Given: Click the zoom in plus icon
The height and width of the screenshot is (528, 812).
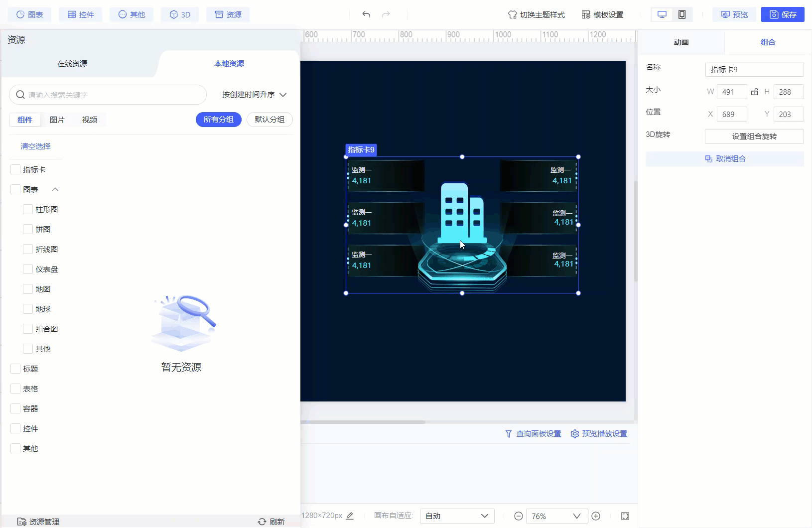Looking at the screenshot, I should pos(596,516).
